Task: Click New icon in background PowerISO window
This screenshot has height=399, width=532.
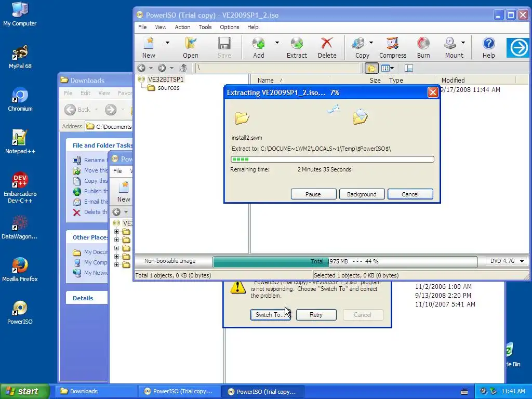Action: [124, 192]
